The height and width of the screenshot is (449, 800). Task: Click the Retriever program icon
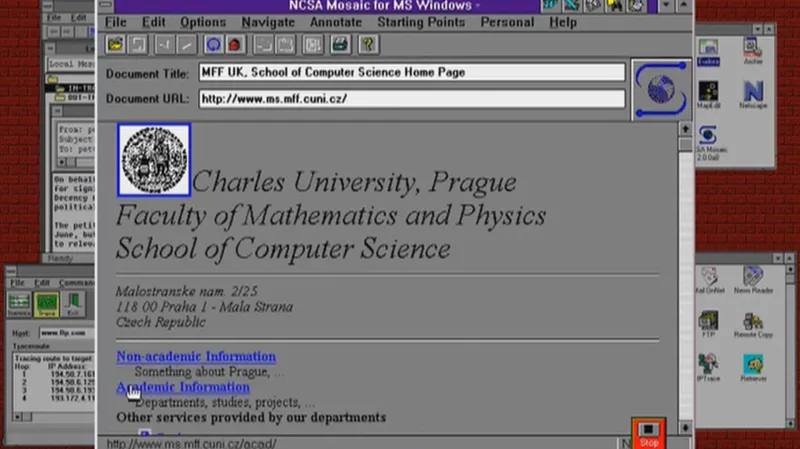click(753, 368)
